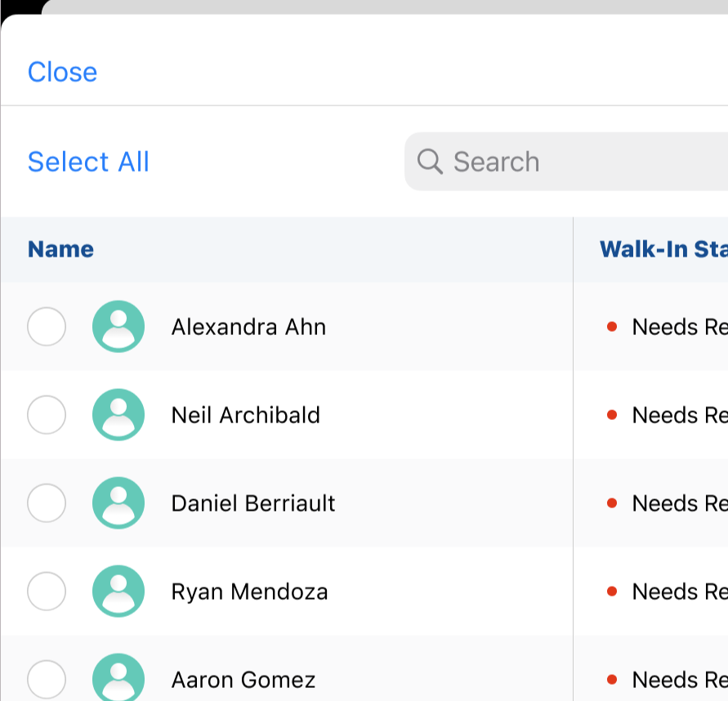Click red status dot for Ryan Mendoza
The height and width of the screenshot is (701, 728).
(x=611, y=592)
